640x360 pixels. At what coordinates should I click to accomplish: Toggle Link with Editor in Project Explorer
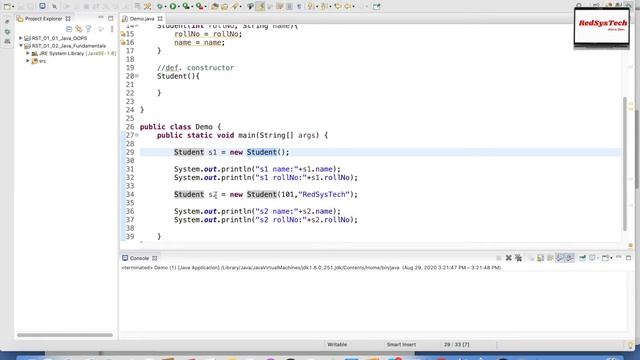tap(78, 29)
